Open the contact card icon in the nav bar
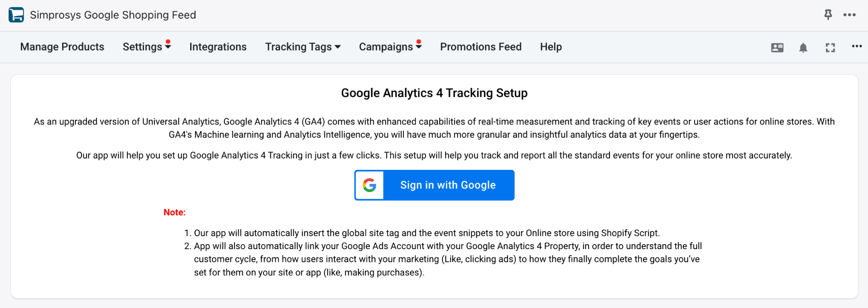The height and width of the screenshot is (308, 868). (777, 48)
